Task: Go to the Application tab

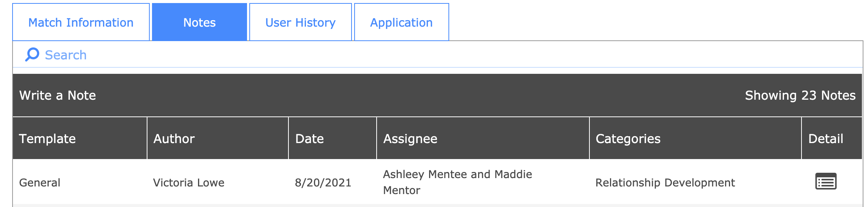Action: pos(401,22)
